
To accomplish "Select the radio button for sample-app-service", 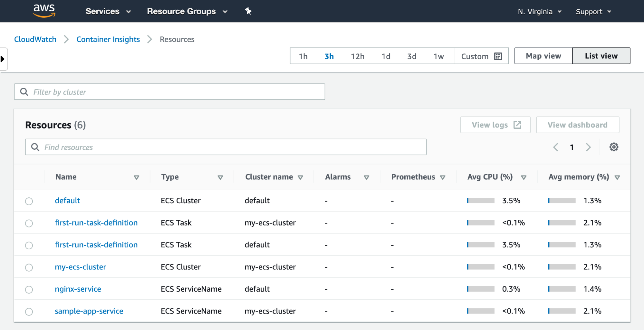I will pos(29,312).
